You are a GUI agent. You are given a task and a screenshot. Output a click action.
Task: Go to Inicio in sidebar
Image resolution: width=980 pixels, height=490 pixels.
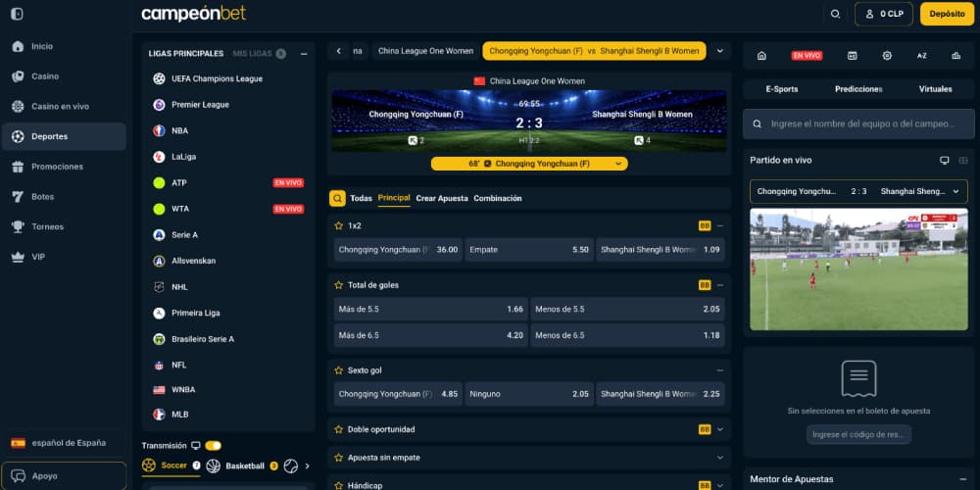pos(64,46)
